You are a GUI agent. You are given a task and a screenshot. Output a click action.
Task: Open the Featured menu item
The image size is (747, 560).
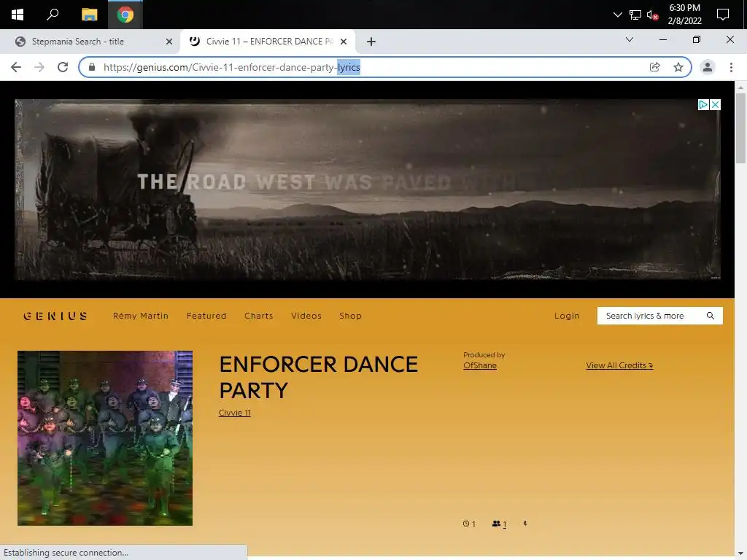(206, 316)
